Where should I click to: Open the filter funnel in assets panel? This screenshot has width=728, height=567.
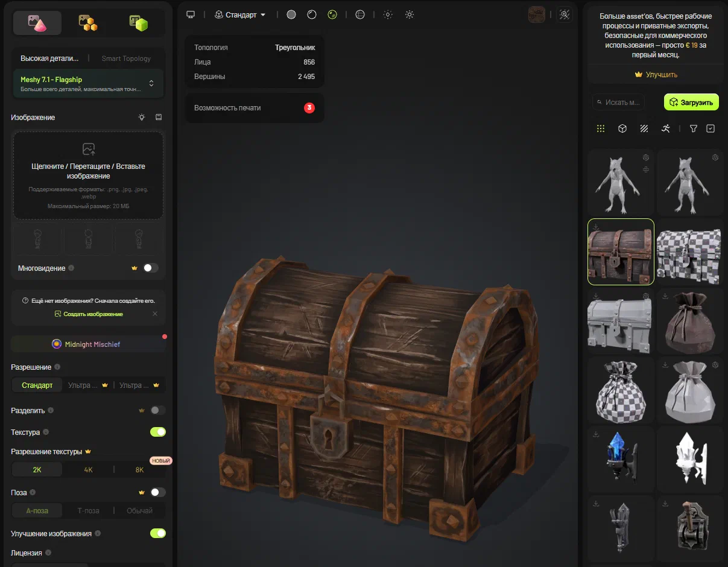pyautogui.click(x=694, y=128)
